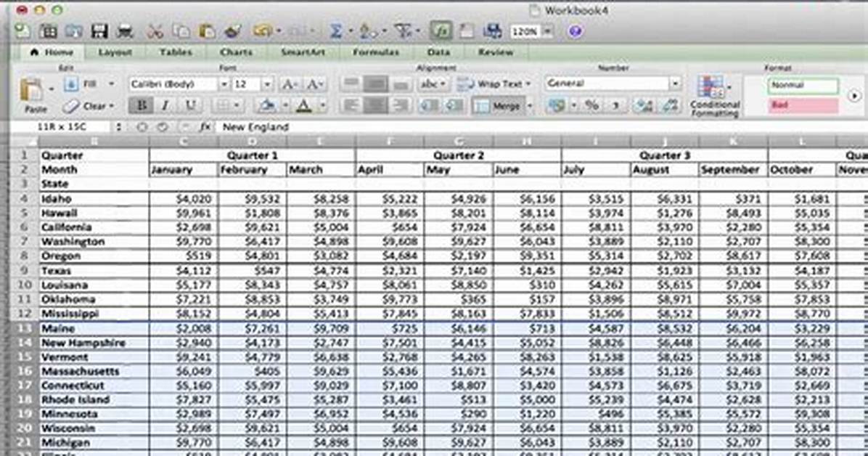Click the Help purple question icon
The height and width of the screenshot is (456, 868).
(x=576, y=31)
